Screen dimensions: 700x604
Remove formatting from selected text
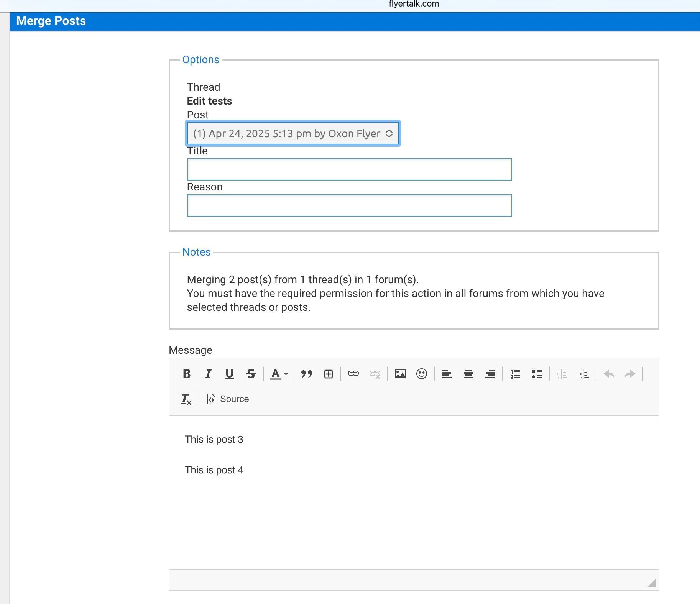186,399
